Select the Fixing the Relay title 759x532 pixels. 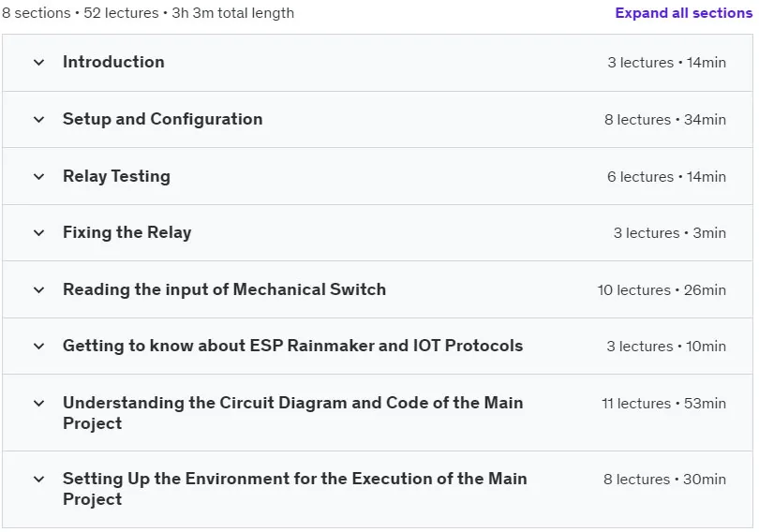[x=127, y=232]
